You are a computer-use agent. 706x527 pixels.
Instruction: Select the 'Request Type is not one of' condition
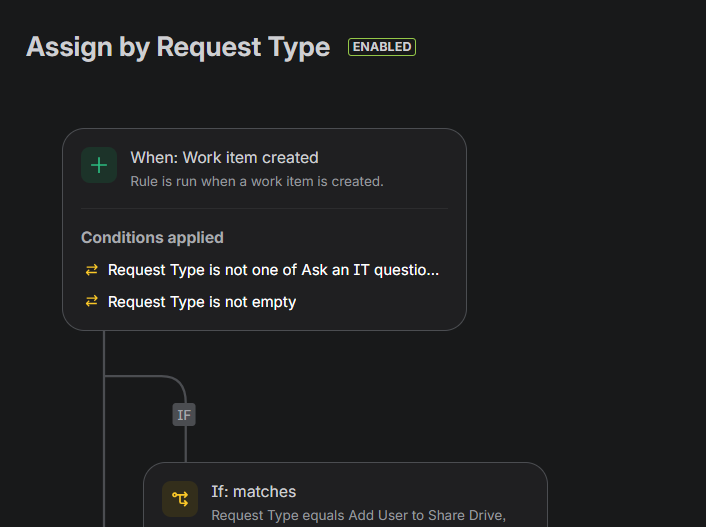coord(273,270)
